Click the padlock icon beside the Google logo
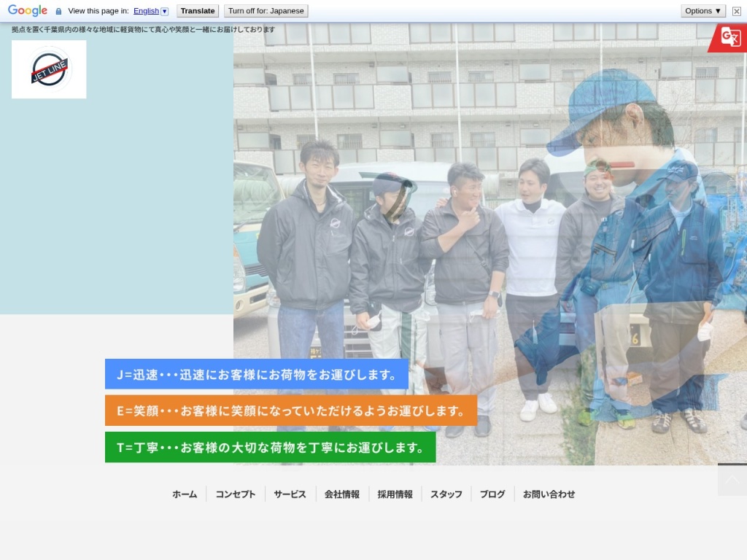The height and width of the screenshot is (560, 747). (58, 10)
